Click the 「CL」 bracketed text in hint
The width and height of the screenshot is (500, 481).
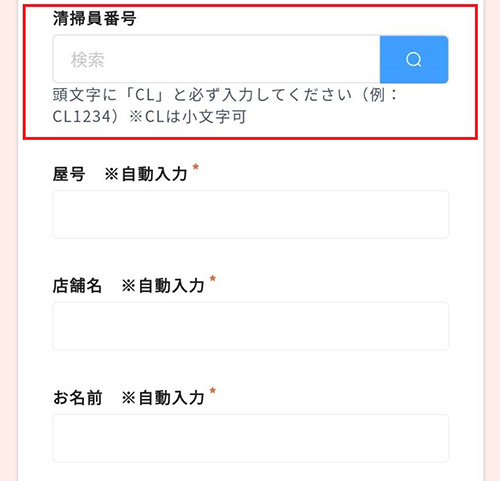[x=144, y=95]
